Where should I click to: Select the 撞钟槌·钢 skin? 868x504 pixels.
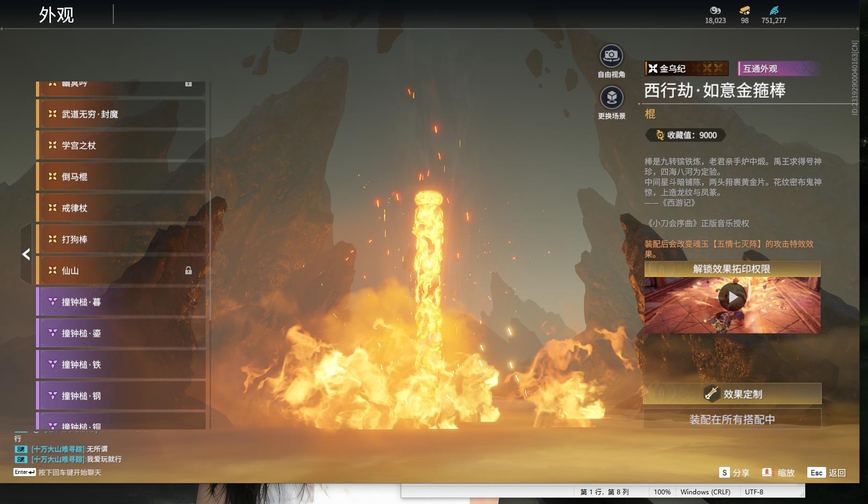(121, 396)
